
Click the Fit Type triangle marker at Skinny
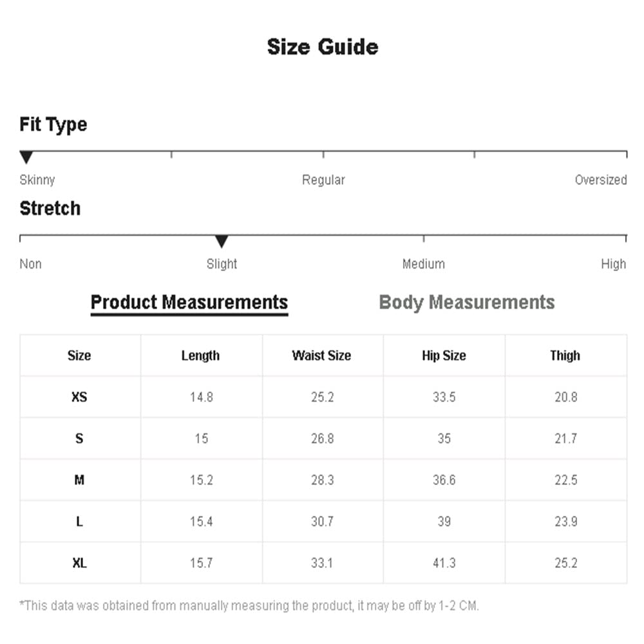click(26, 157)
